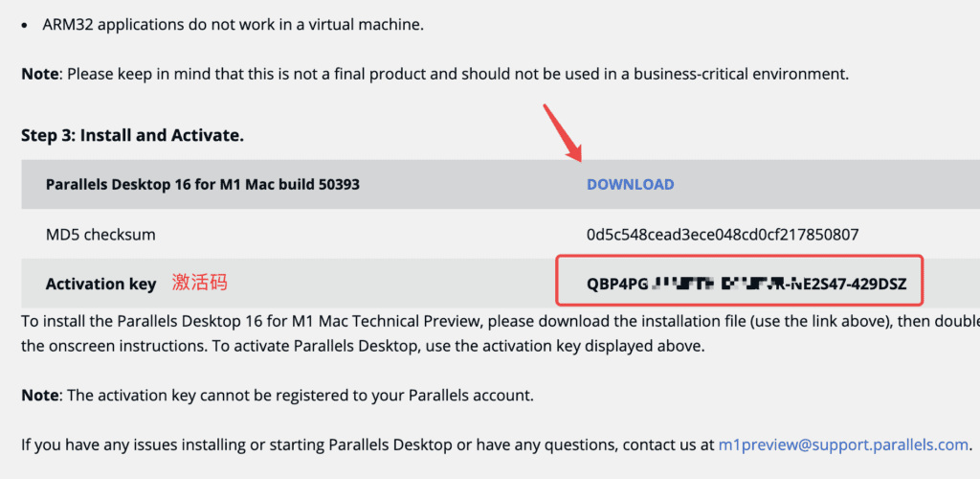Click the blue DOWNLOAD link
The height and width of the screenshot is (479, 980).
point(630,184)
